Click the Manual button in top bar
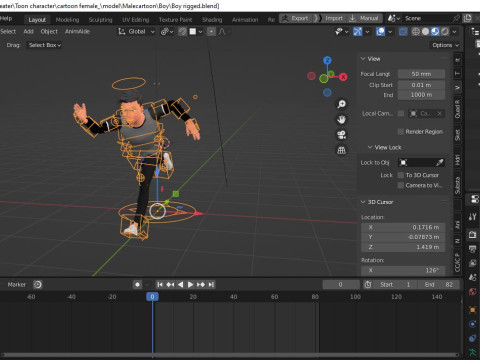Image resolution: width=480 pixels, height=360 pixels. [364, 18]
